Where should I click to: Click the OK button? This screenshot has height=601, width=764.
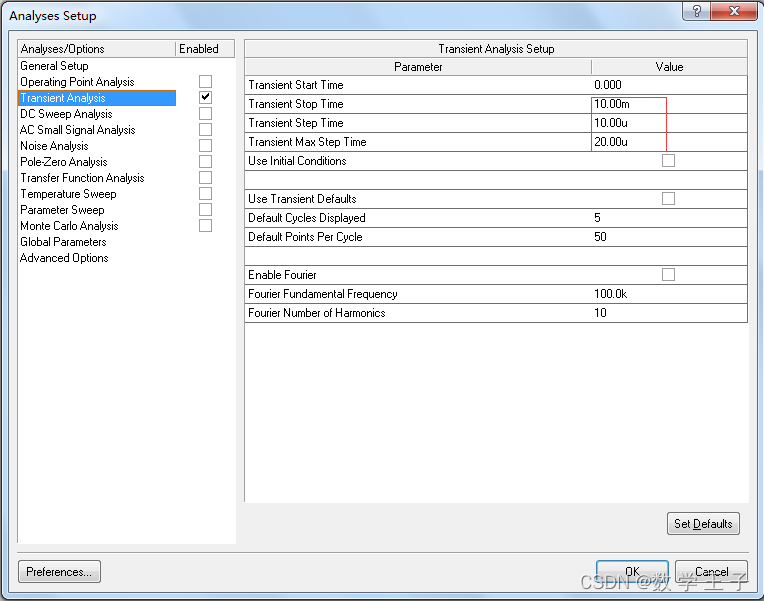632,572
